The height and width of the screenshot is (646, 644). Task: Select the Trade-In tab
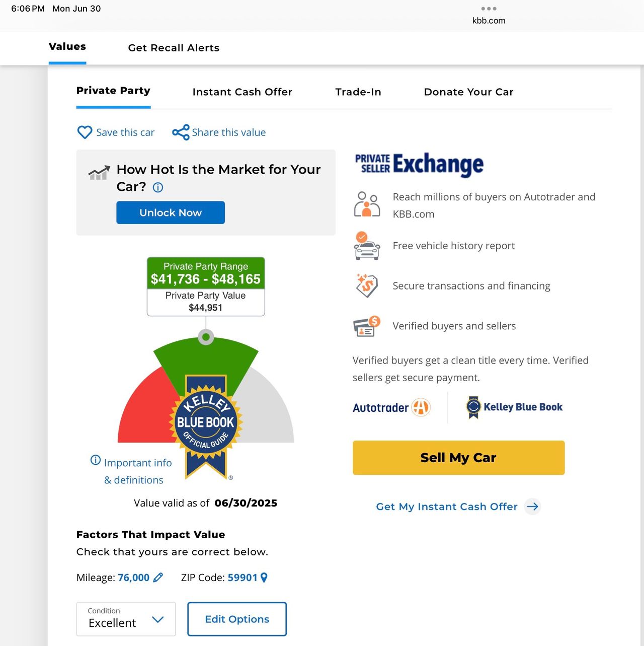point(358,92)
